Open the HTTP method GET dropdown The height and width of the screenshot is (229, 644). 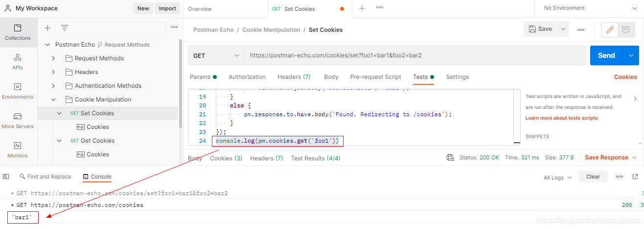pyautogui.click(x=216, y=55)
